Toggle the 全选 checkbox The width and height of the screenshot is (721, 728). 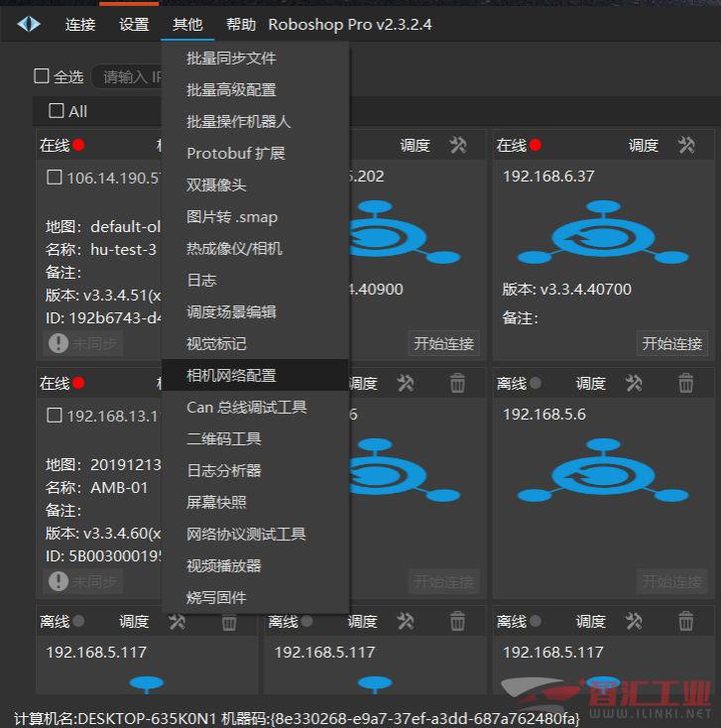pos(42,76)
